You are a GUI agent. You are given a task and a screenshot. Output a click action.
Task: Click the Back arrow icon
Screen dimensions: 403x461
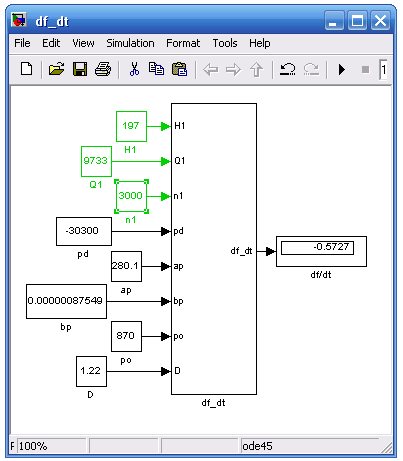click(211, 70)
